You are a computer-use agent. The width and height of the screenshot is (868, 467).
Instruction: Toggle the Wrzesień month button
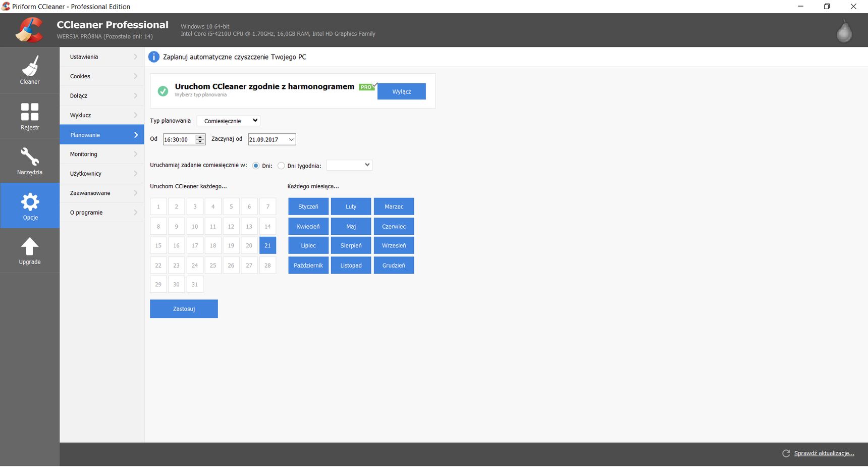tap(394, 245)
